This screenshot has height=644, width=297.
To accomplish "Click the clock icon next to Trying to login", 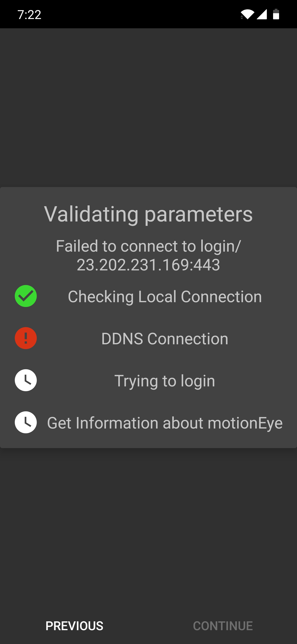I will pos(26,380).
